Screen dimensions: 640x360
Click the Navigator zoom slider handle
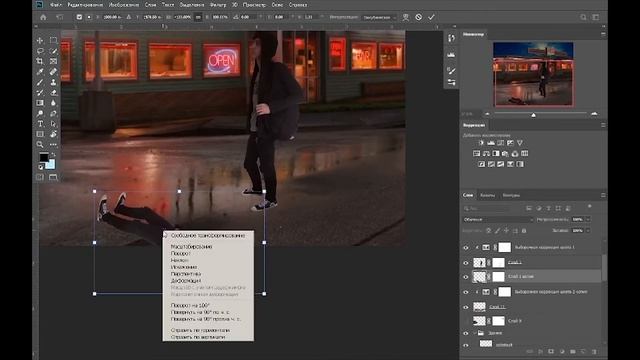pos(533,115)
